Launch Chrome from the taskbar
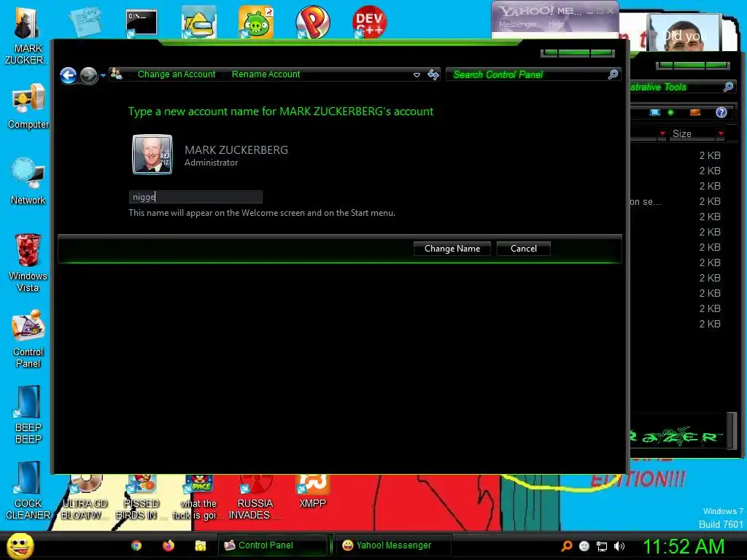Screen dimensions: 747x560 point(136,545)
